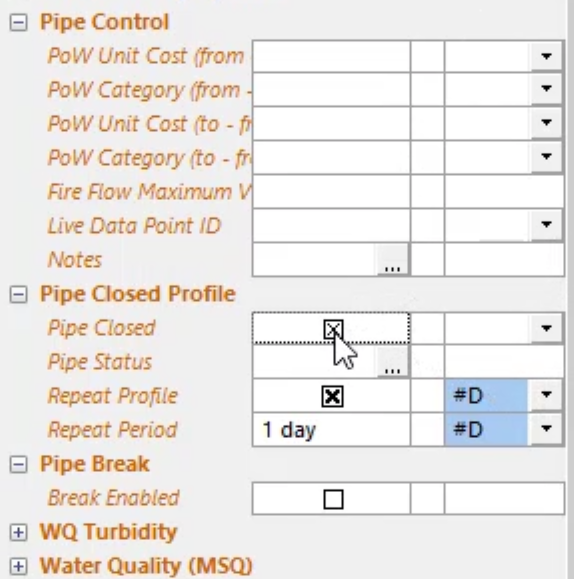Open the Pipe Status ellipsis button

[x=393, y=362]
